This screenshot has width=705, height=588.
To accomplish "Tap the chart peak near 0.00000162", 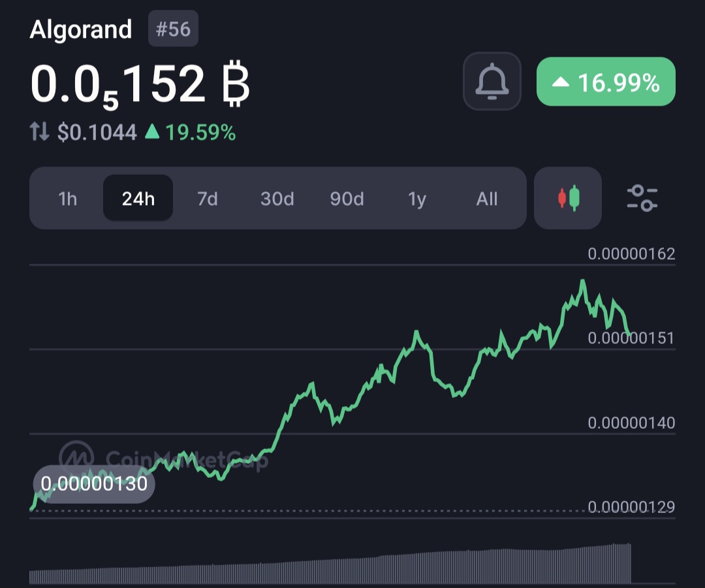I will (x=582, y=281).
